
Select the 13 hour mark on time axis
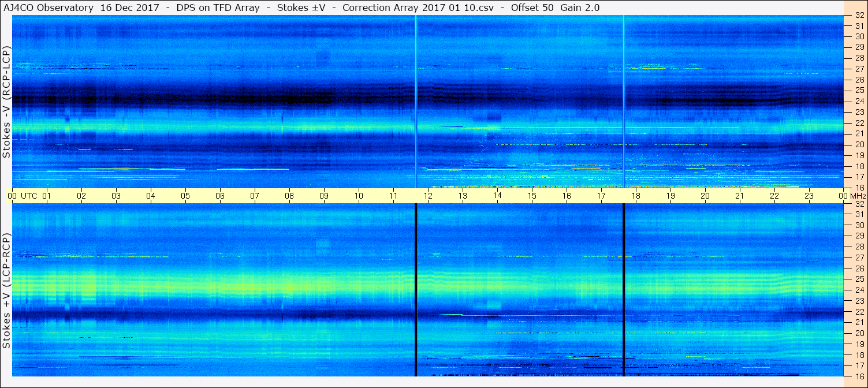click(463, 196)
